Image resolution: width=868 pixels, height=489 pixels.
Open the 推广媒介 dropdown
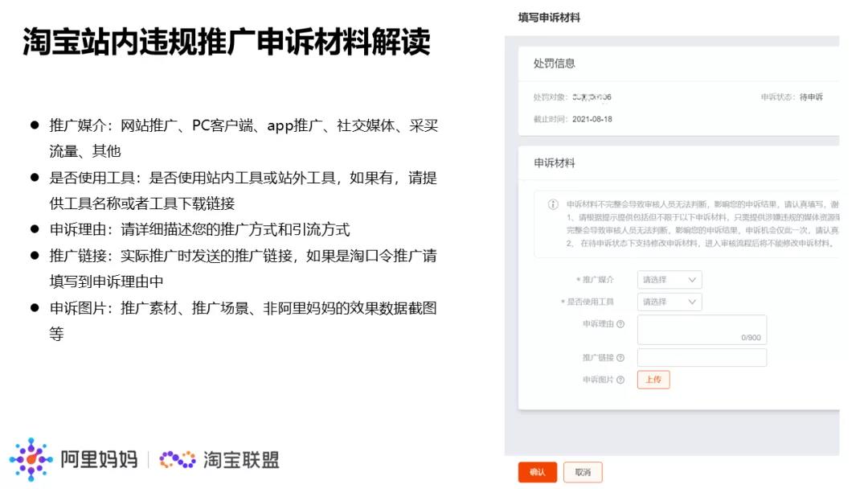point(669,280)
